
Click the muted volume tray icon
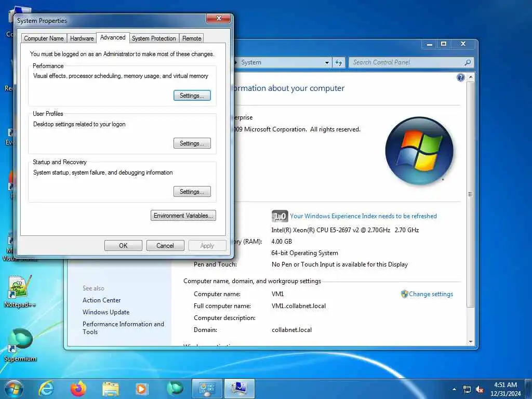point(480,390)
